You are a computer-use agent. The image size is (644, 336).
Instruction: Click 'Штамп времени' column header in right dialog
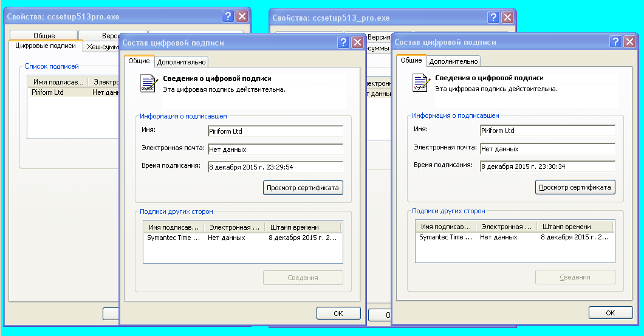click(575, 226)
